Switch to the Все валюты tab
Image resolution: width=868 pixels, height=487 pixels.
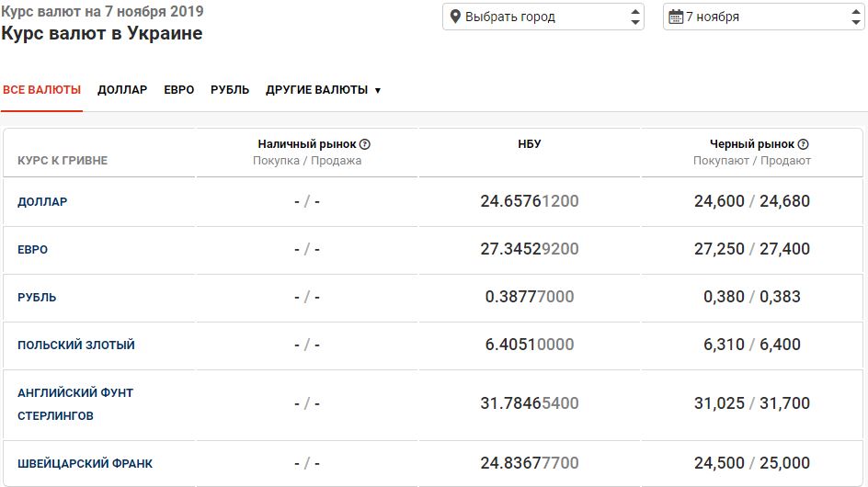[41, 90]
